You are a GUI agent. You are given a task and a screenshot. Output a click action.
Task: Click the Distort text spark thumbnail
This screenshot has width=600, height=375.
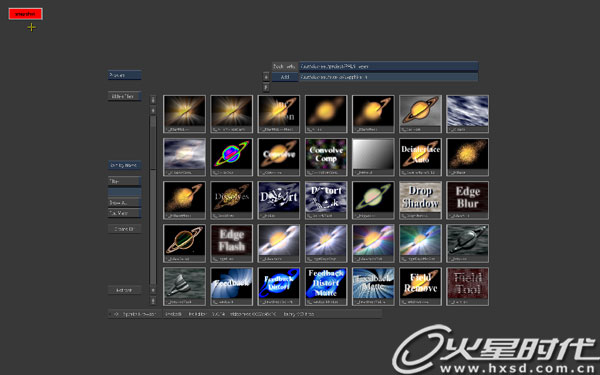[279, 200]
